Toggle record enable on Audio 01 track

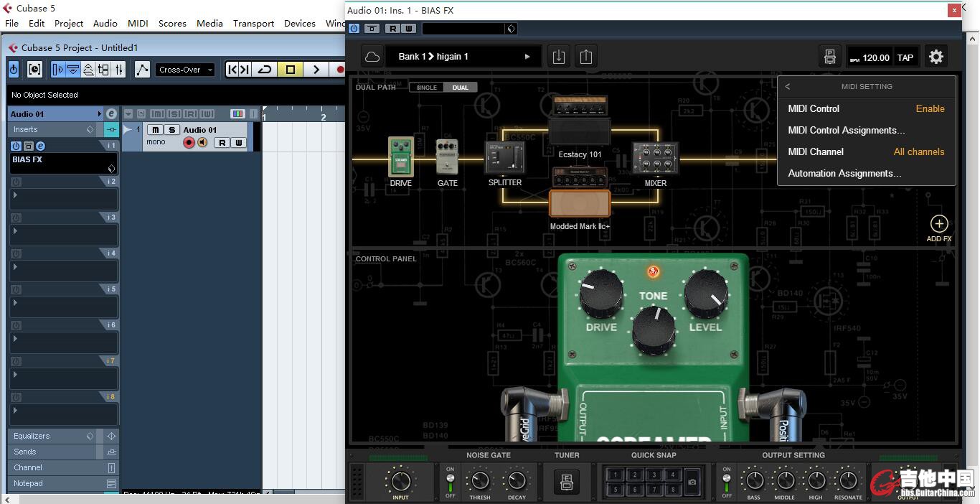click(189, 143)
